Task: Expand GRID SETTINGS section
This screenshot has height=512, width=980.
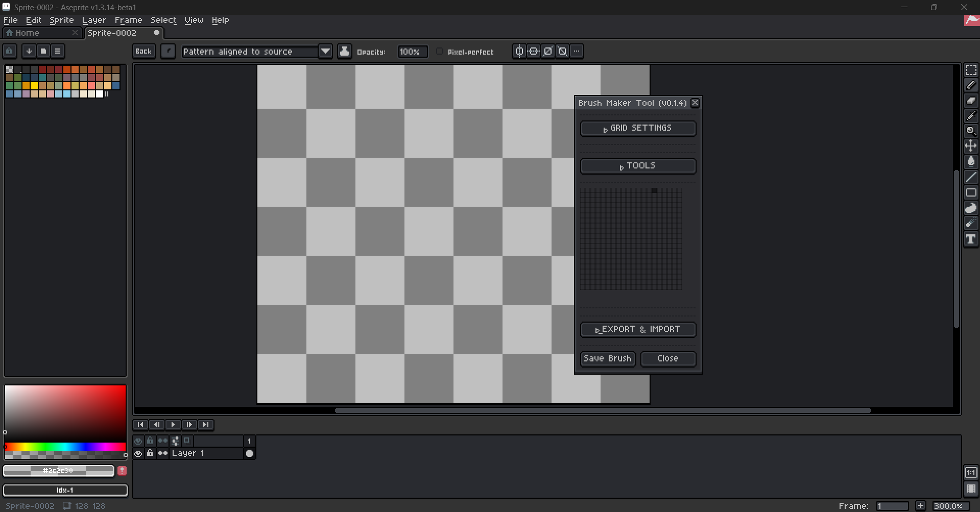Action: tap(638, 128)
